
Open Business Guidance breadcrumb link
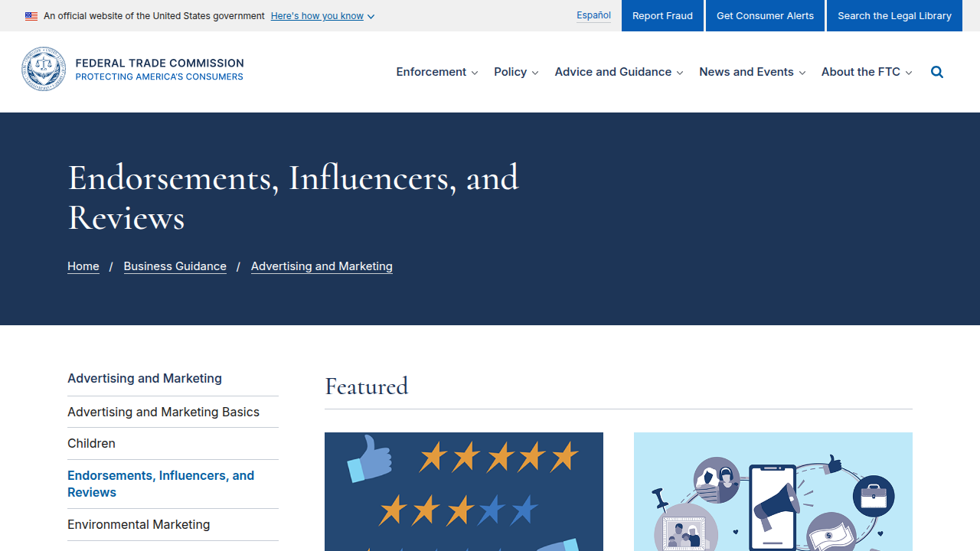click(175, 266)
